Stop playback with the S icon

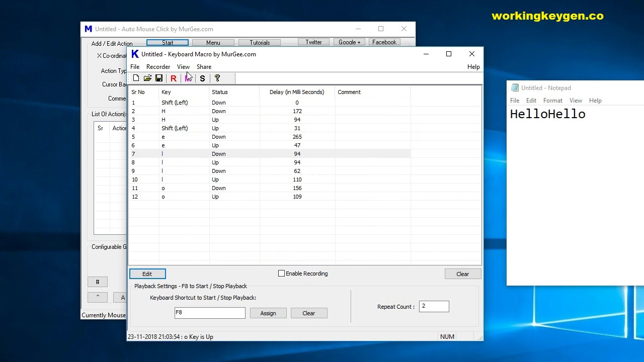[202, 78]
